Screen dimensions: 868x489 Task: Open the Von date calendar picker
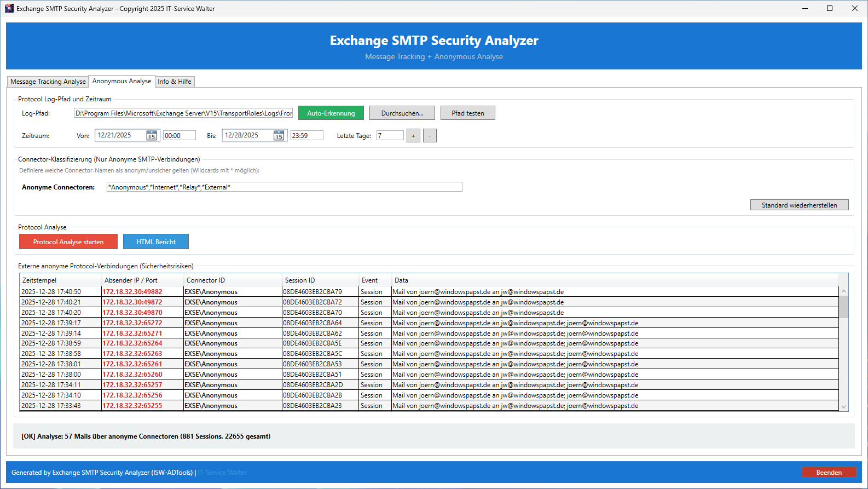pos(152,136)
